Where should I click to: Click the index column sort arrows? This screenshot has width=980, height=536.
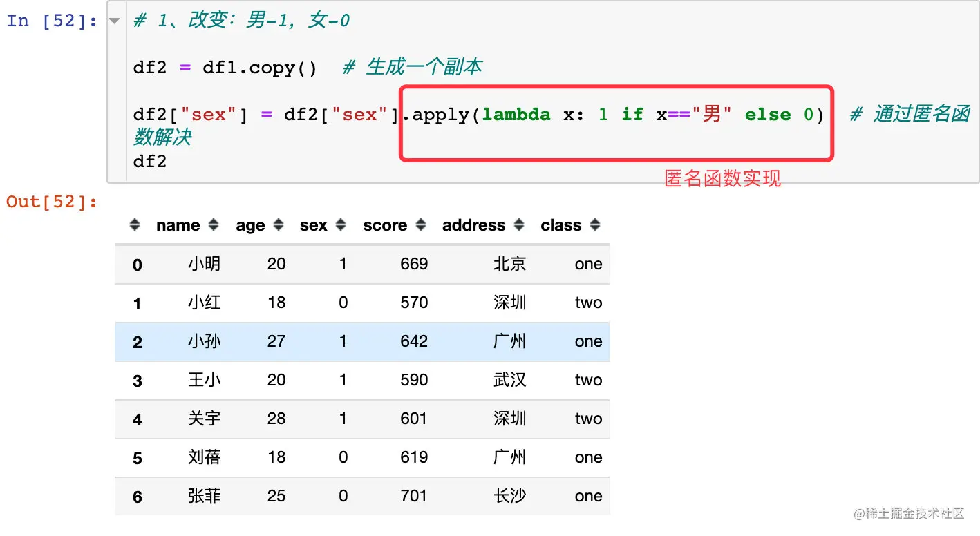135,225
